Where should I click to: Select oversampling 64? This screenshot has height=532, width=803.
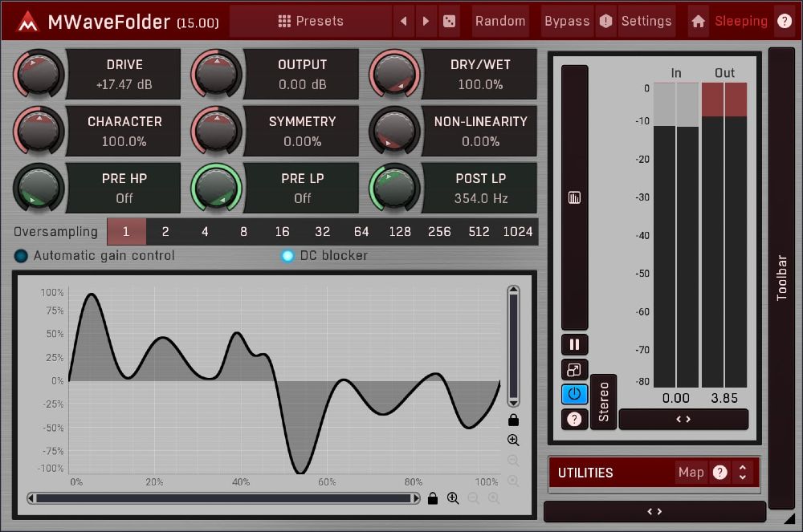(361, 232)
